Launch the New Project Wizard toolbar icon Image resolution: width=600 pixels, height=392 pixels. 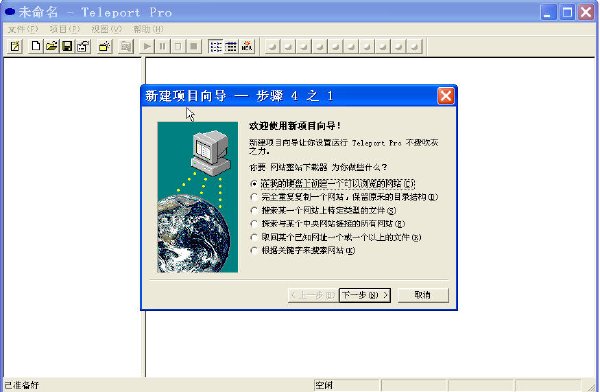pos(15,46)
